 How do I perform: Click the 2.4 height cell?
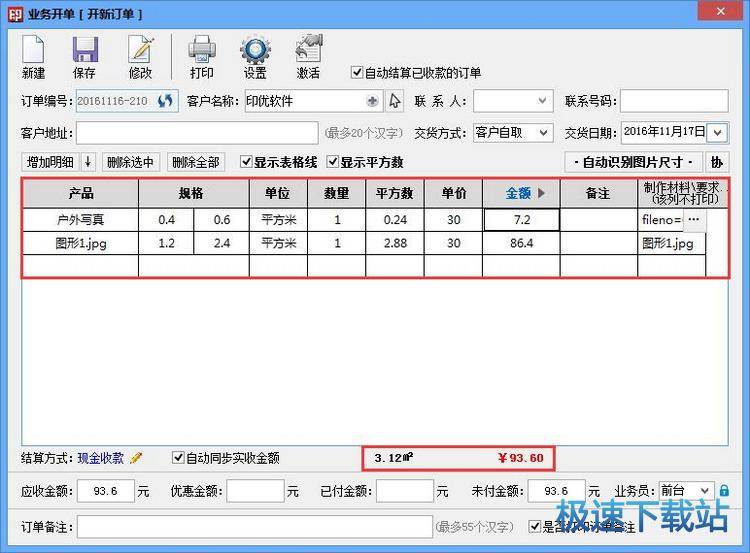(x=221, y=243)
